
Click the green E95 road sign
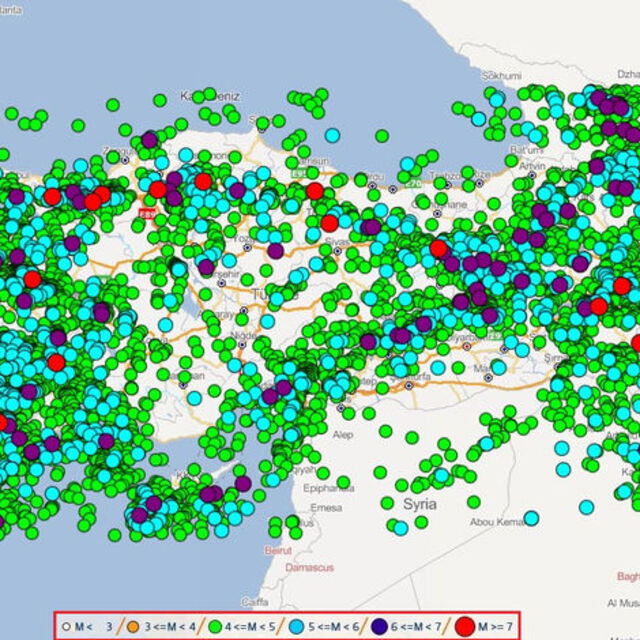(299, 173)
